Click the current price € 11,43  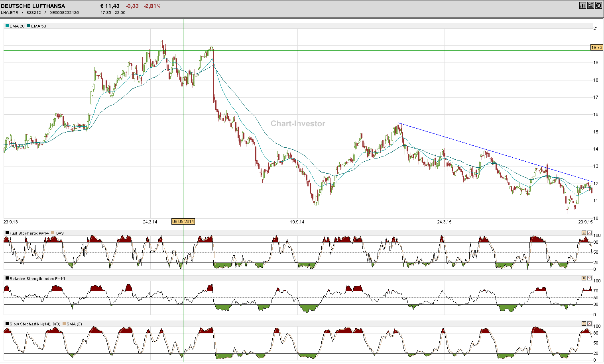coord(110,6)
